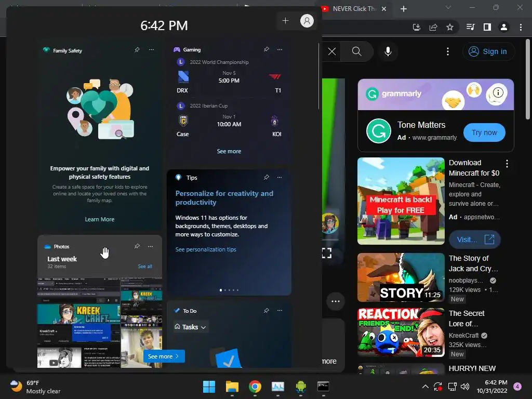The height and width of the screenshot is (399, 532).
Task: Open terminal app in taskbar
Action: [323, 387]
